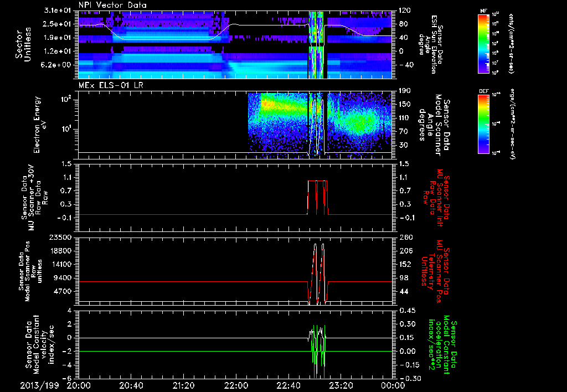Click the 10¹ electron energy tick label
This screenshot has width=567, height=392.
(x=66, y=128)
